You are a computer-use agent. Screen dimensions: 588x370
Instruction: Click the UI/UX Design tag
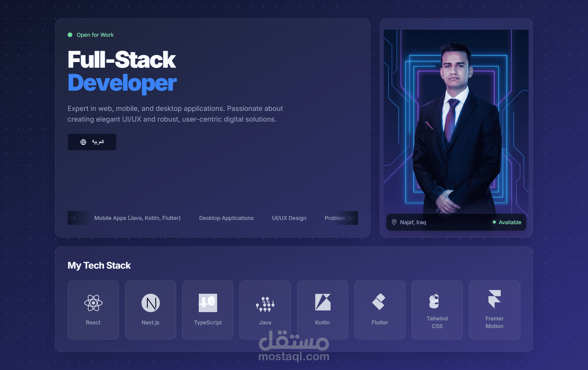pos(289,218)
